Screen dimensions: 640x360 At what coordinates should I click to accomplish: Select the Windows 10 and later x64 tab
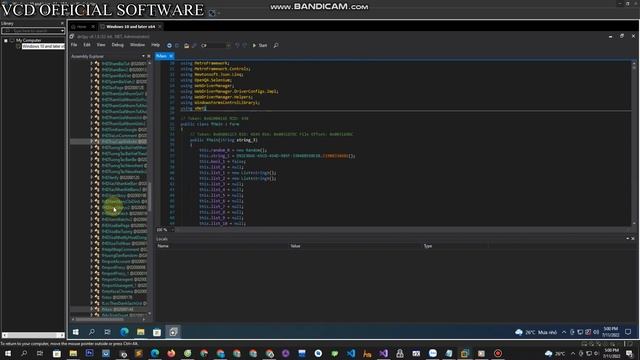(x=131, y=27)
